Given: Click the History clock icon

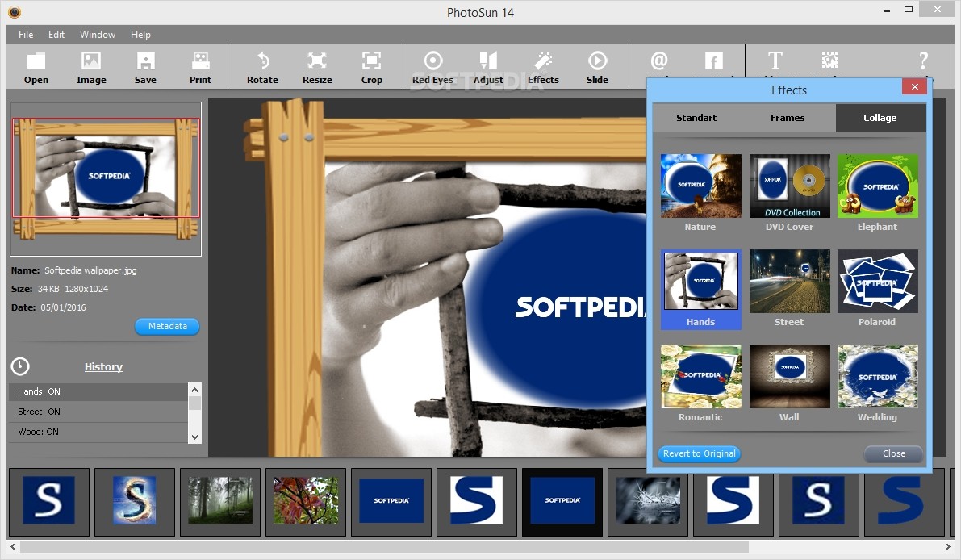Looking at the screenshot, I should click(x=20, y=366).
